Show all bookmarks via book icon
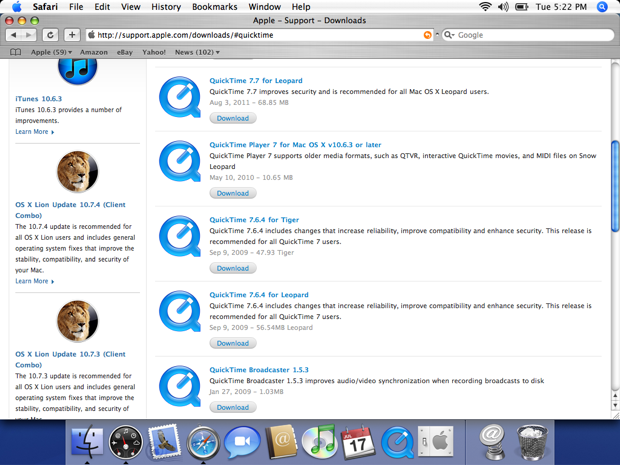Viewport: 620px width, 465px height. coord(15,52)
